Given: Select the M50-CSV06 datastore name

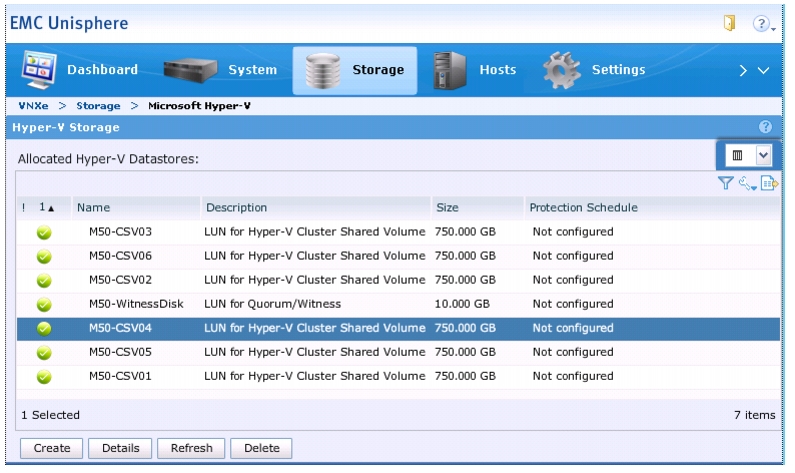Looking at the screenshot, I should (120, 256).
